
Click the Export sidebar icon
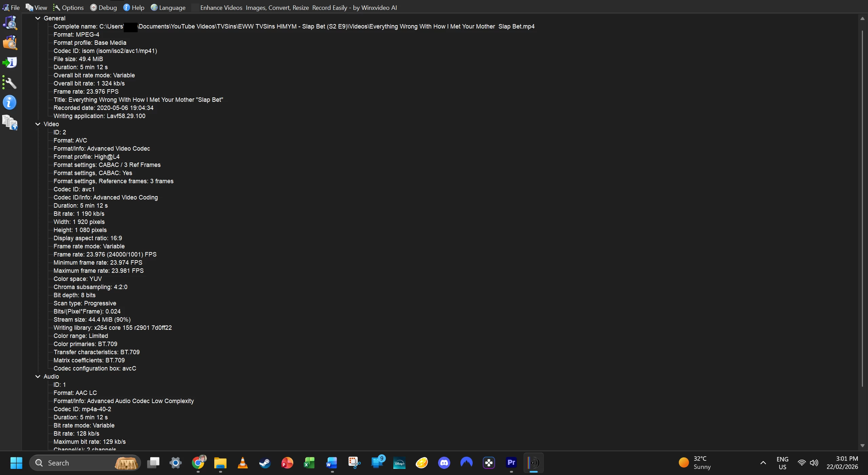click(x=10, y=63)
